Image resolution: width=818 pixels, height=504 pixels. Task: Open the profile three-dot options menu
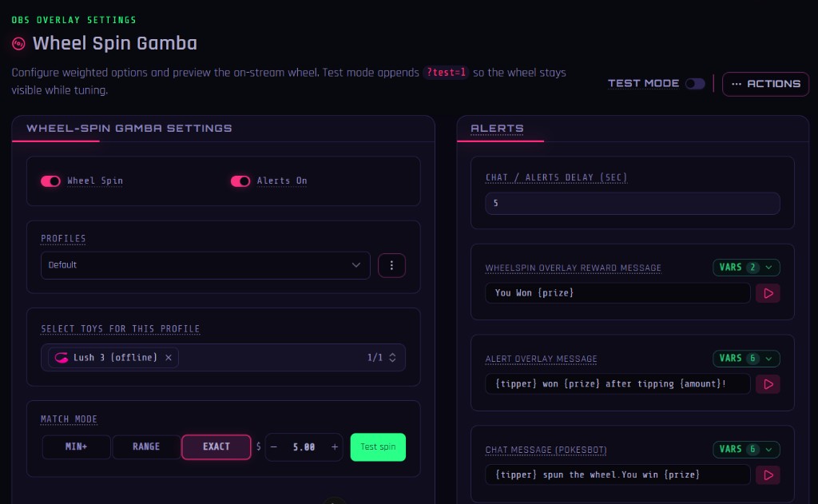(x=391, y=265)
